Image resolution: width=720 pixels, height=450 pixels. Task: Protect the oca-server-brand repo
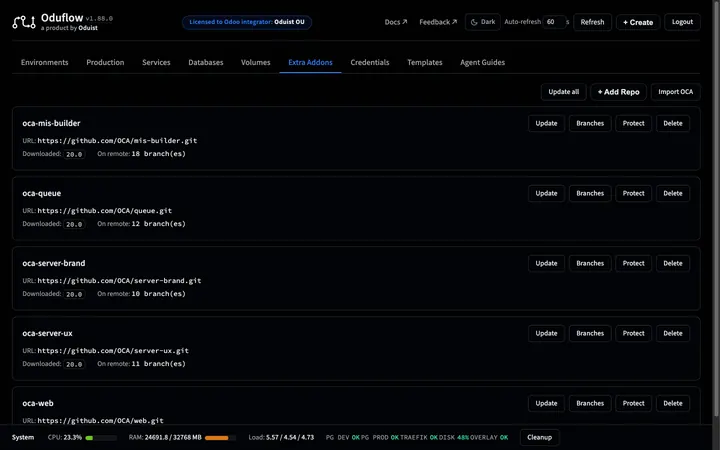coord(634,264)
